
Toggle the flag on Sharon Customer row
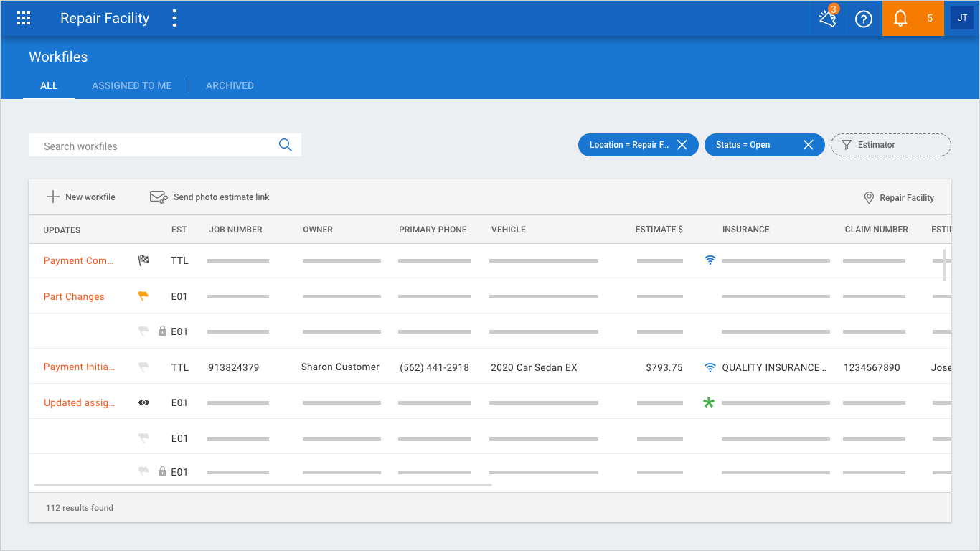coord(143,367)
